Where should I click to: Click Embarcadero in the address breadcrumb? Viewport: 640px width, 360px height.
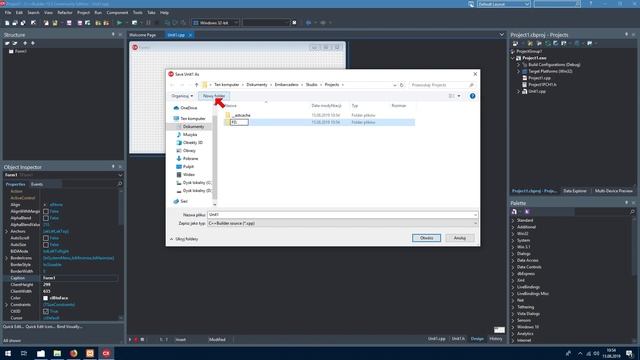[x=287, y=85]
